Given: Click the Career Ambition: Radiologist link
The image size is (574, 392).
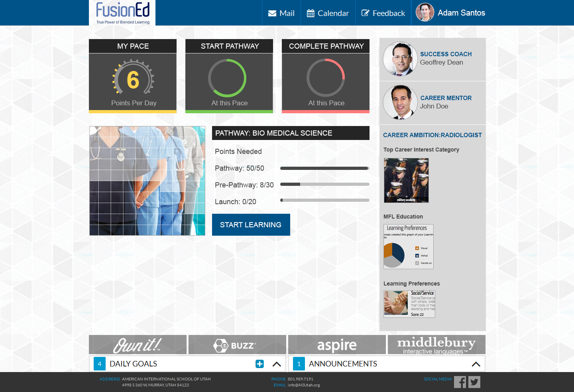Looking at the screenshot, I should pos(432,135).
